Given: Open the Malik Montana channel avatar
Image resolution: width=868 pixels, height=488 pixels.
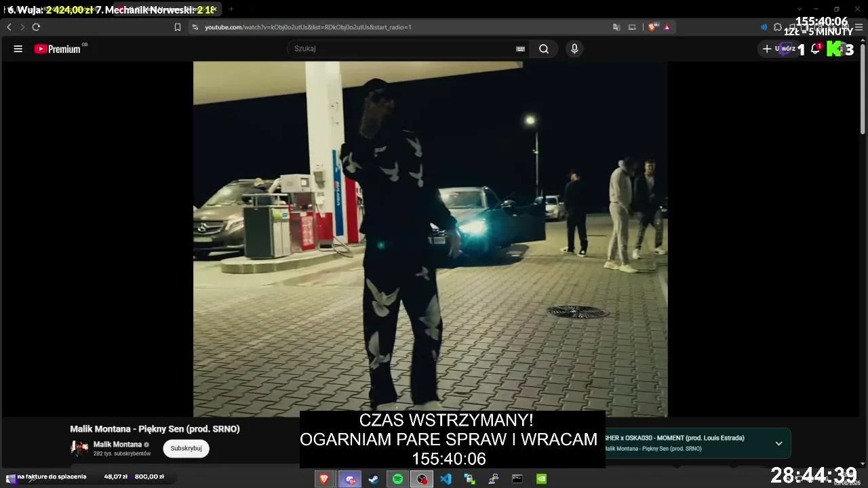Looking at the screenshot, I should (79, 448).
